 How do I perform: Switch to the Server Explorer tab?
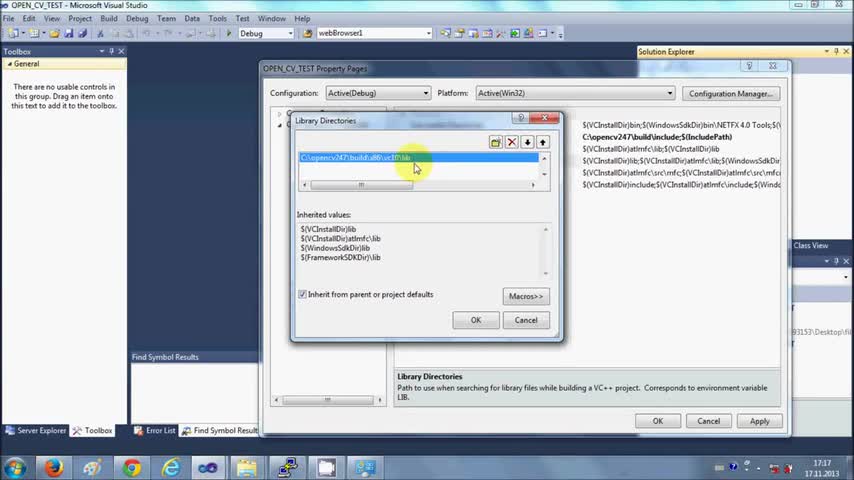pos(35,430)
